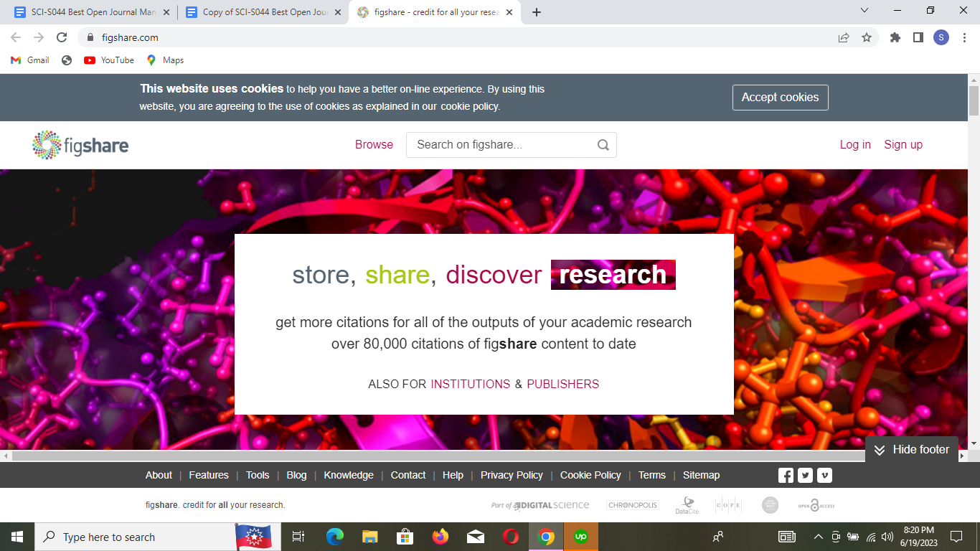Image resolution: width=980 pixels, height=551 pixels.
Task: Click the search magnifier icon
Action: (603, 144)
